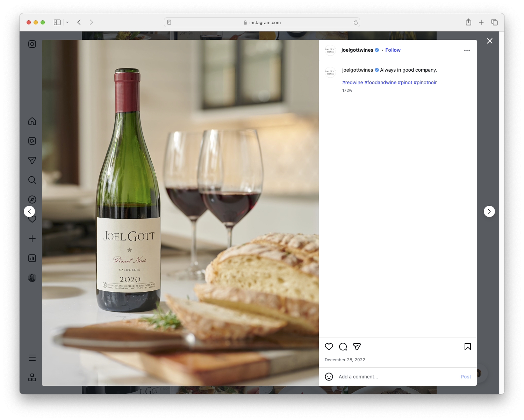Focus the Add a comment field
524x420 pixels.
click(x=397, y=377)
